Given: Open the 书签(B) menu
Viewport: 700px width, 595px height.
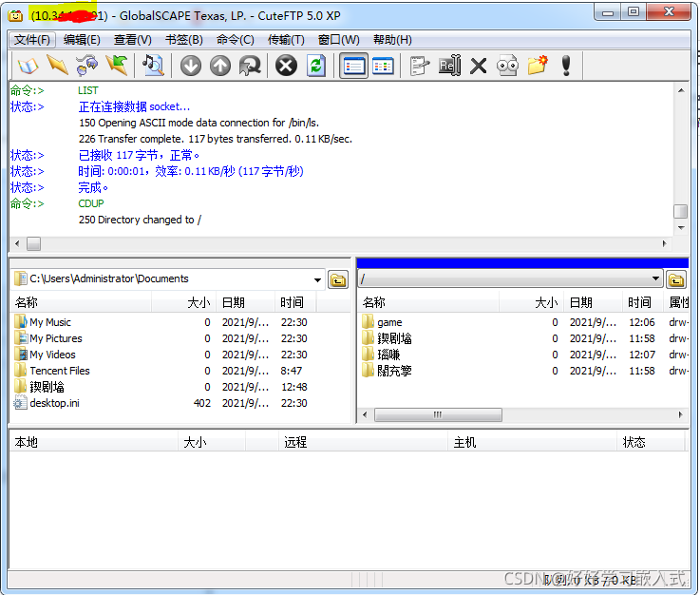Looking at the screenshot, I should click(x=184, y=40).
